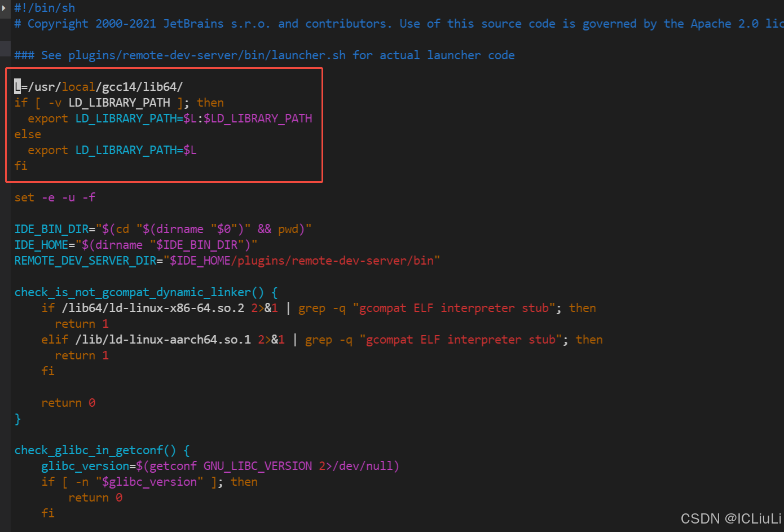784x532 pixels.
Task: Click the 'set -e -u -f' line
Action: click(x=55, y=197)
